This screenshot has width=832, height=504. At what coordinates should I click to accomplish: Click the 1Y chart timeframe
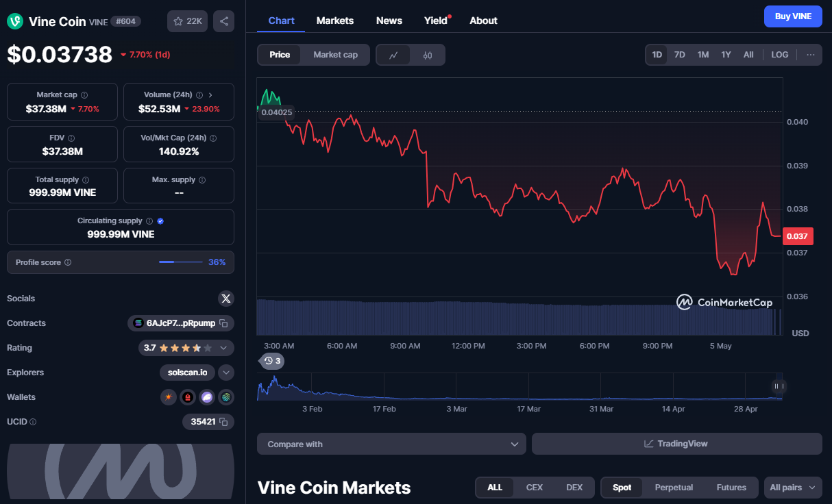click(726, 54)
